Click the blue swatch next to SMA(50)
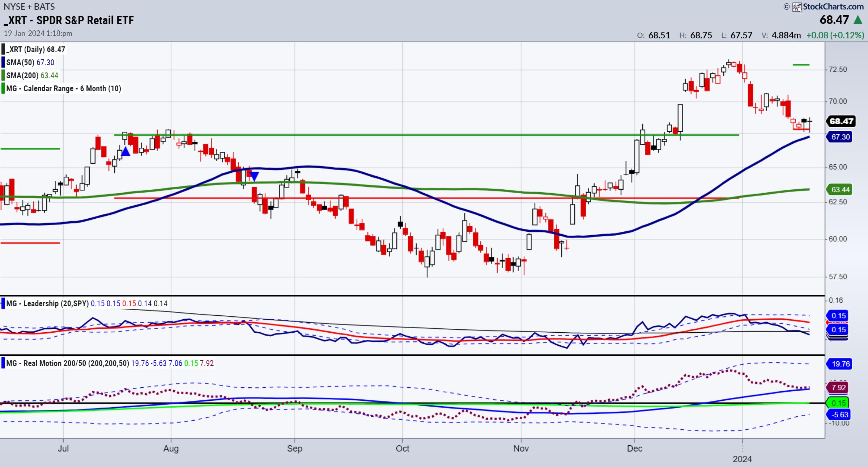868x467 pixels. (3, 62)
